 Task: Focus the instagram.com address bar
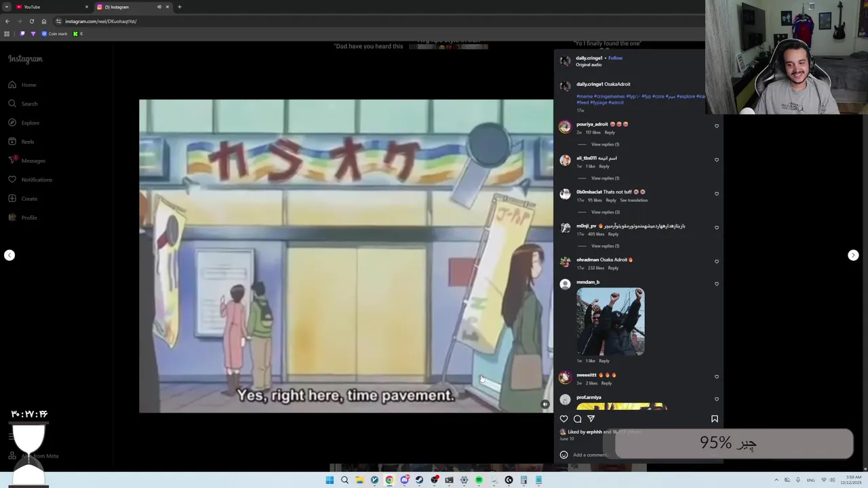pyautogui.click(x=100, y=21)
